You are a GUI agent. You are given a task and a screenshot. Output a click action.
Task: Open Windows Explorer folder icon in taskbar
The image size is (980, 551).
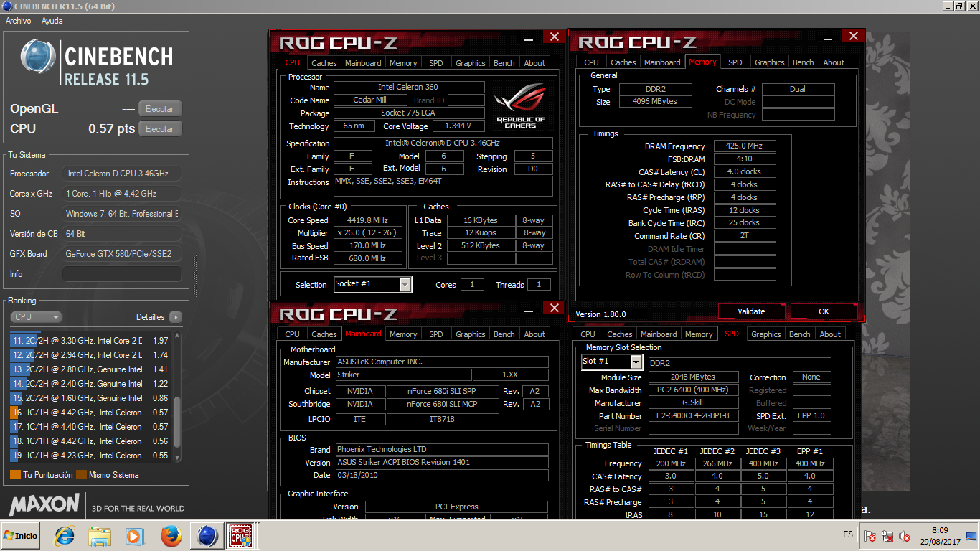[x=100, y=535]
